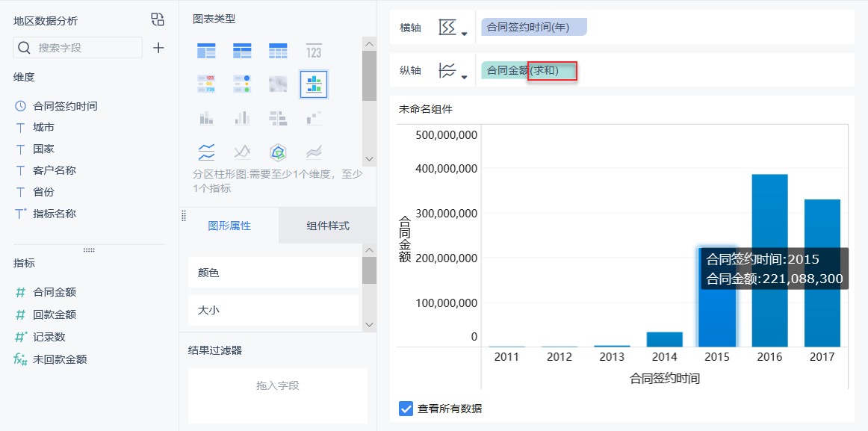Viewport: 868px width, 431px height.
Task: Select the partitioned column chart type
Action: coord(314,84)
